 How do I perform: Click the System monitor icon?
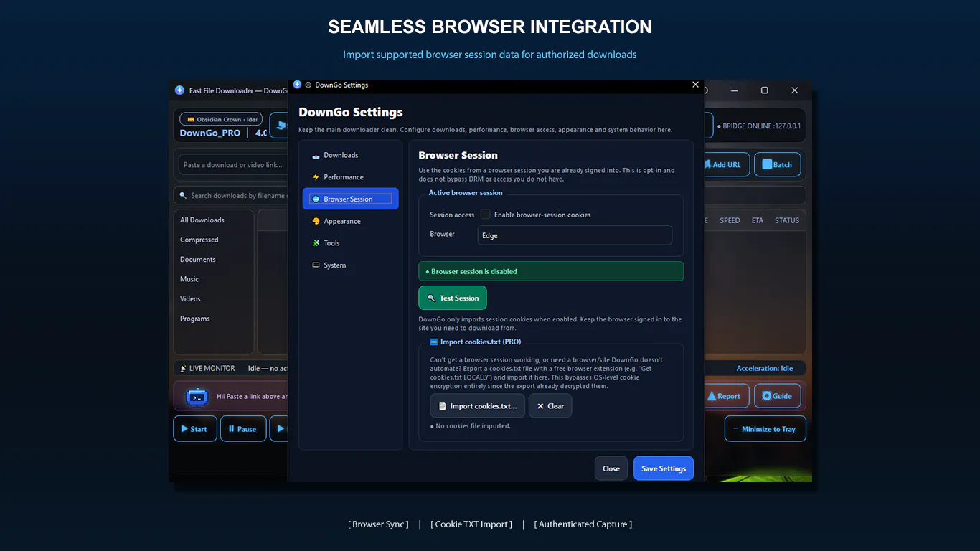[316, 265]
